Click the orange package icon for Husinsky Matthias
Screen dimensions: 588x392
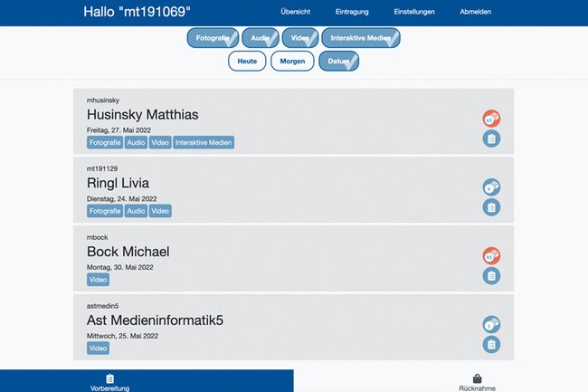491,119
